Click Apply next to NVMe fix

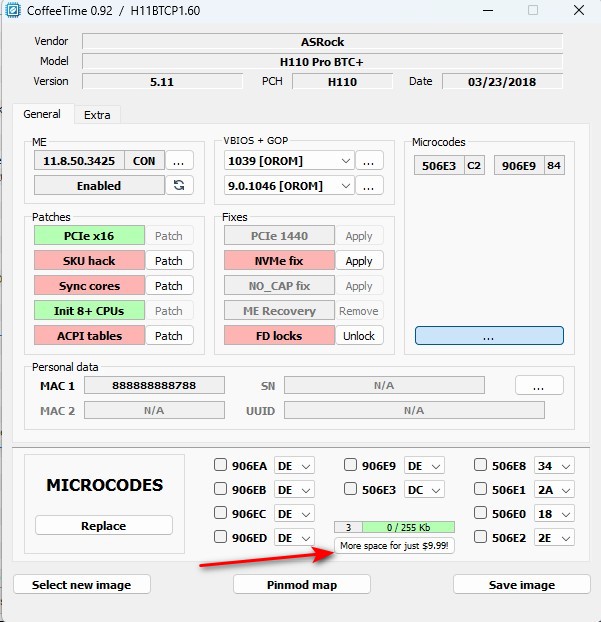[359, 261]
